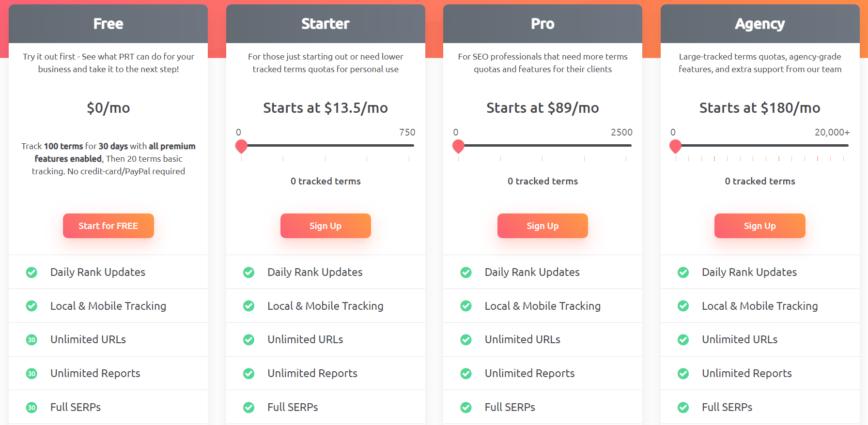Viewport: 868px width, 425px height.
Task: Click the checkmark beside Unlimited URLs in Starter
Action: tap(248, 340)
